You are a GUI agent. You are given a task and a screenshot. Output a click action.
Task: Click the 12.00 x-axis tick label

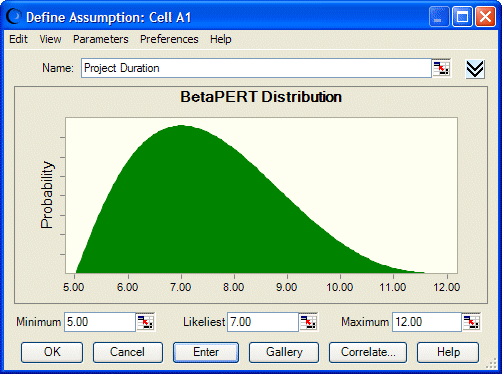(446, 287)
